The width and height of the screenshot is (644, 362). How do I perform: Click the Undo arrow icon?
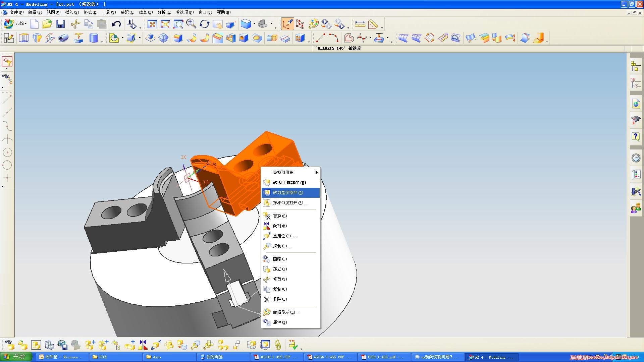point(116,24)
